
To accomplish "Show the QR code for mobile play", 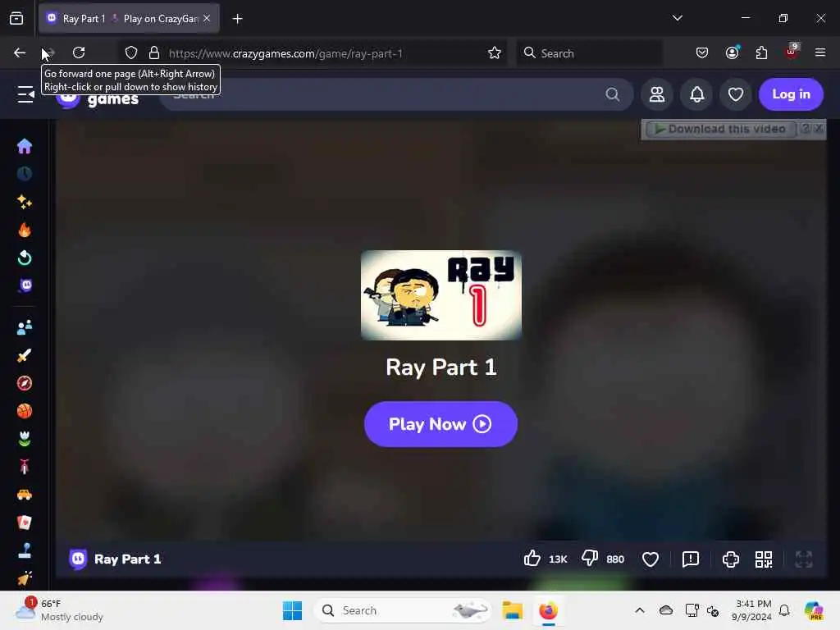I will click(764, 559).
